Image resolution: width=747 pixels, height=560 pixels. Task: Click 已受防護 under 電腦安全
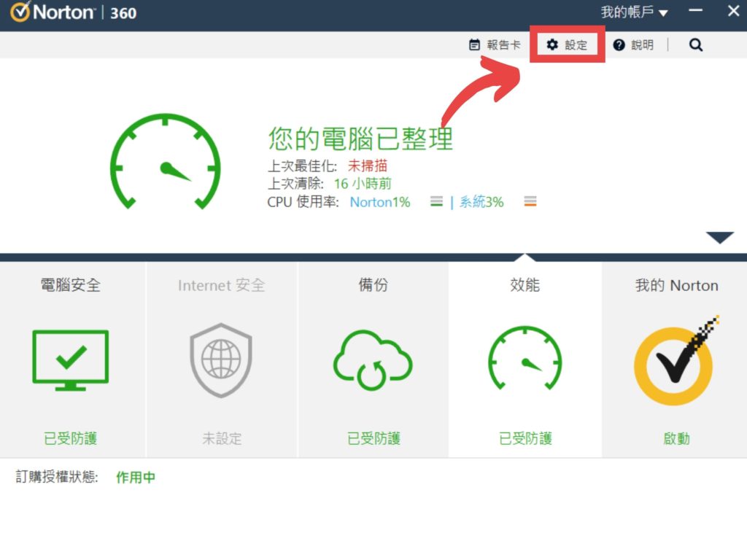pos(71,438)
